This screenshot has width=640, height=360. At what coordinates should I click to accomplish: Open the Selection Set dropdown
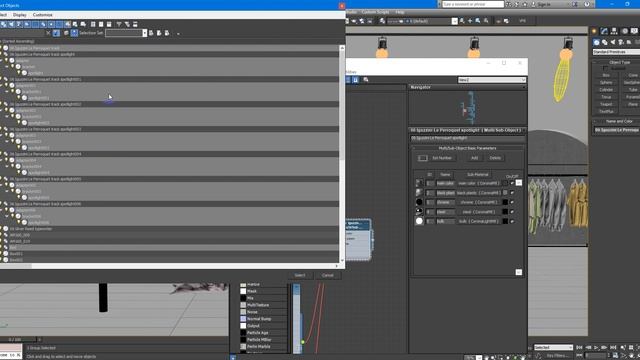144,33
